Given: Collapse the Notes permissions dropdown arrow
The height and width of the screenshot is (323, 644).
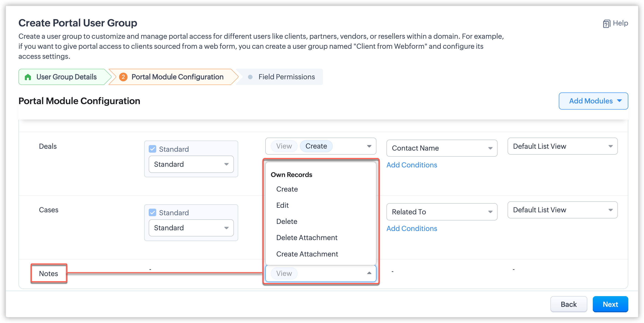Looking at the screenshot, I should (x=369, y=273).
